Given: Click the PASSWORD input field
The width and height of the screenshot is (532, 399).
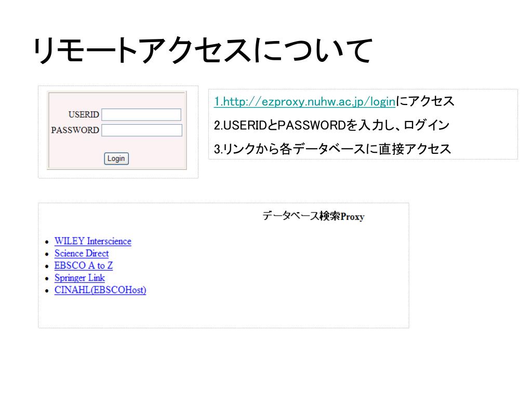Looking at the screenshot, I should click(x=142, y=130).
